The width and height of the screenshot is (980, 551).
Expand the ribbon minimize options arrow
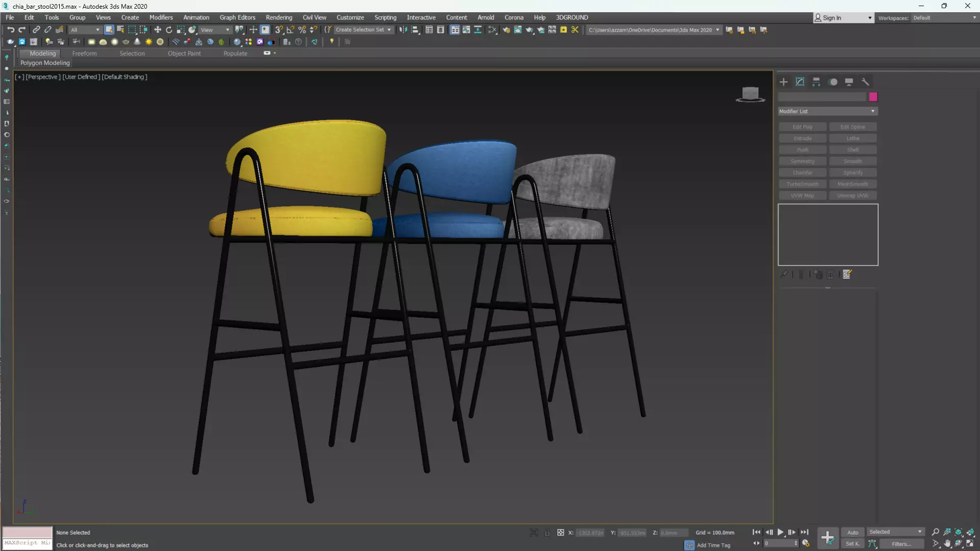point(275,53)
